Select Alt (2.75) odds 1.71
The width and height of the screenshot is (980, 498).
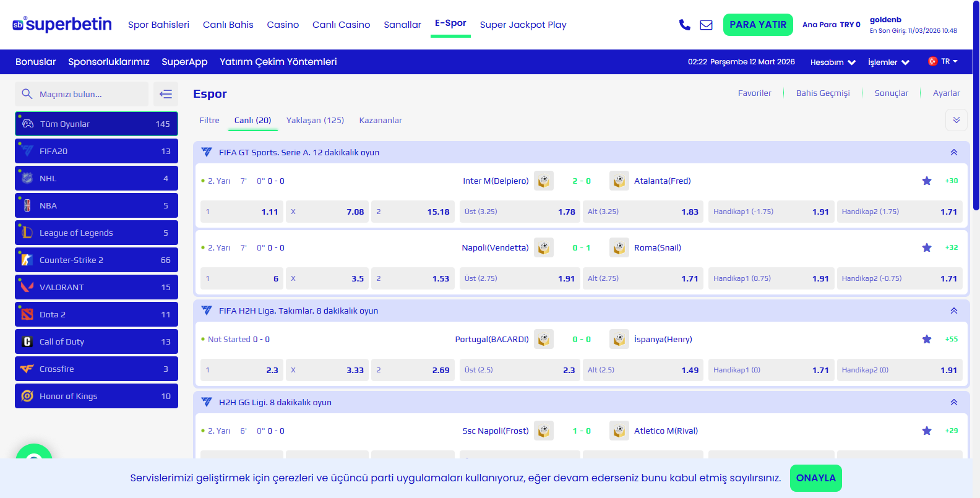point(643,278)
